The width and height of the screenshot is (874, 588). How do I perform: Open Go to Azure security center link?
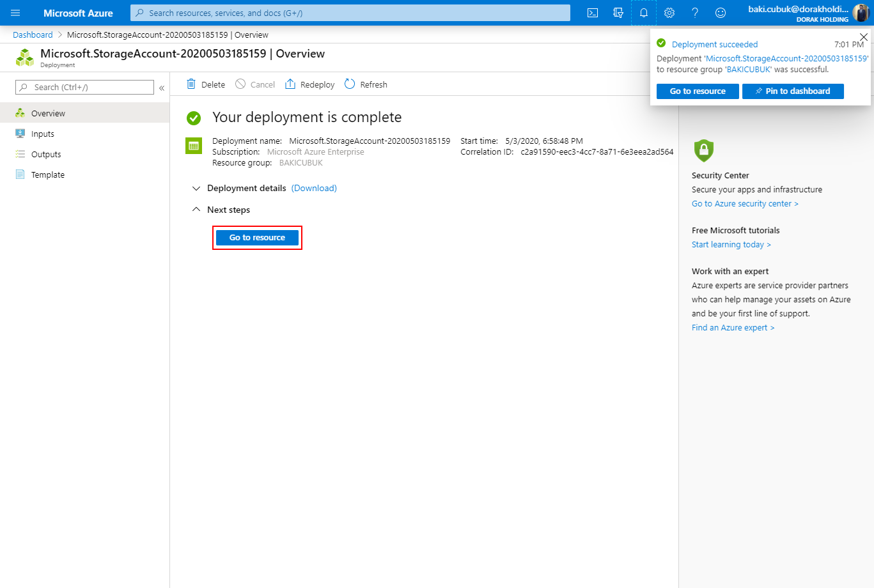tap(745, 204)
